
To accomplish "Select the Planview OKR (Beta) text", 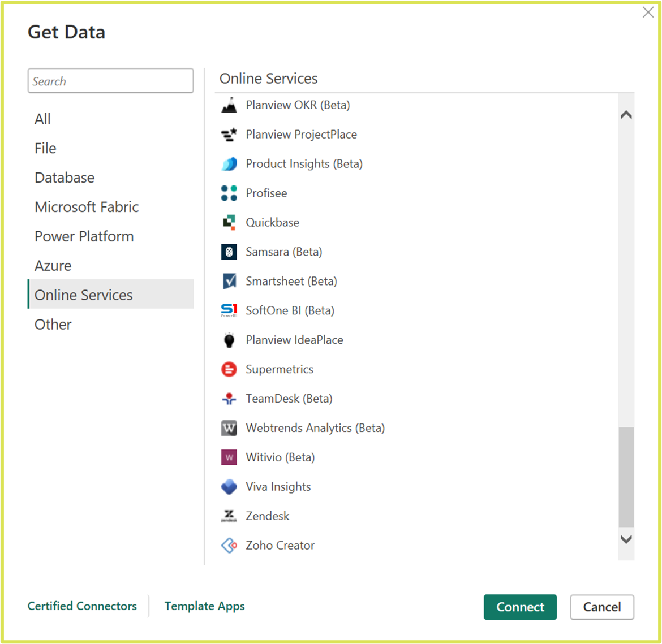I will click(298, 105).
